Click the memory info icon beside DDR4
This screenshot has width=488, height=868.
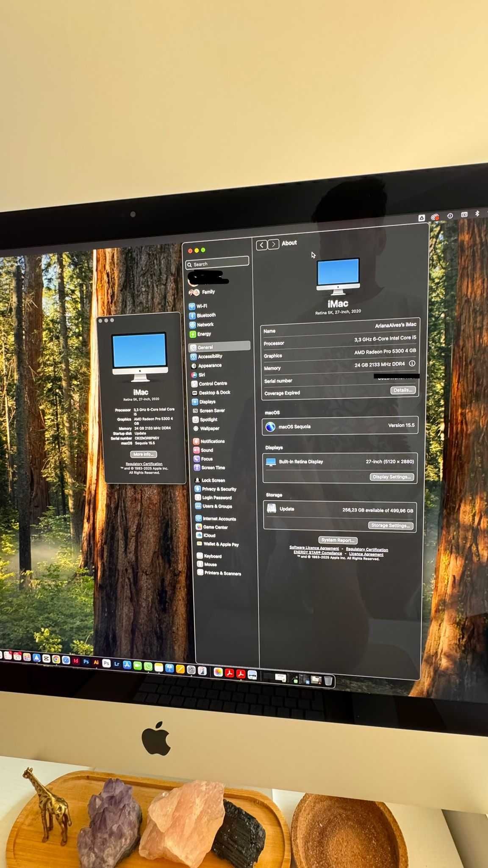[x=412, y=363]
